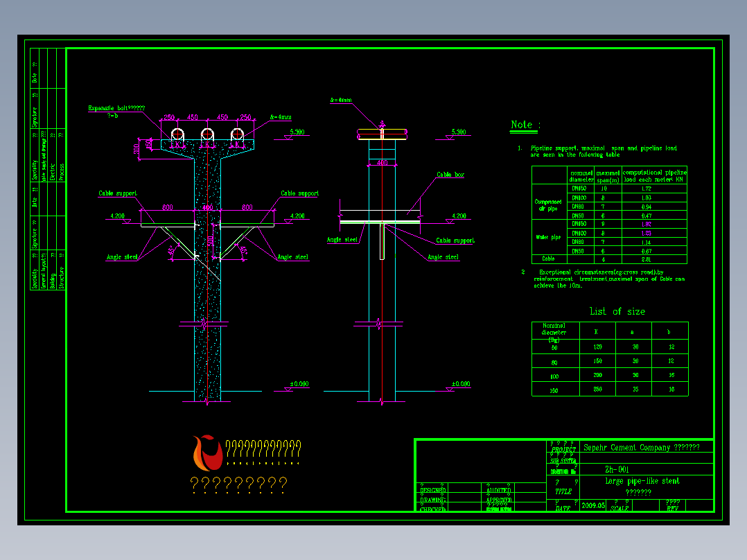The height and width of the screenshot is (560, 747).
Task: Select the left 'Cable support' label
Action: (118, 193)
